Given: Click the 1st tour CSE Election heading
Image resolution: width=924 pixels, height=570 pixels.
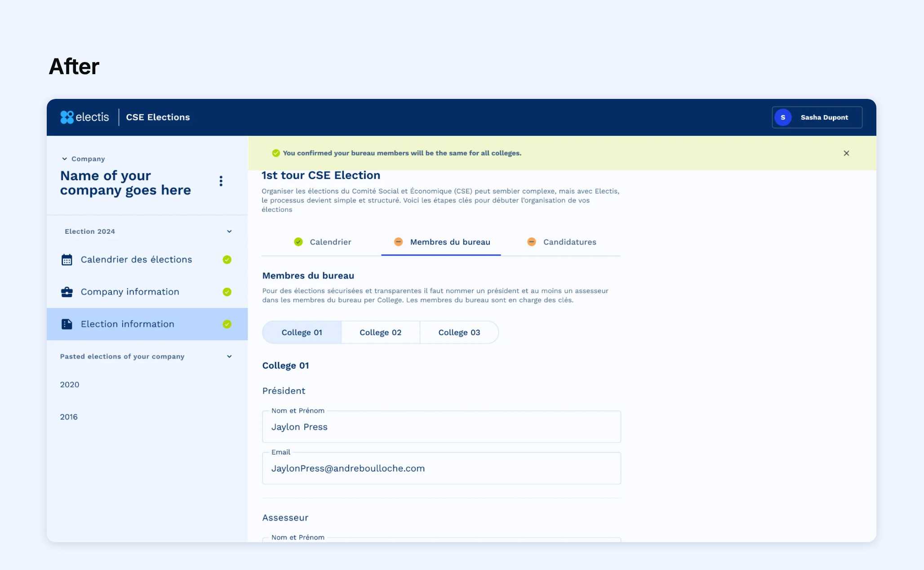Looking at the screenshot, I should click(321, 175).
